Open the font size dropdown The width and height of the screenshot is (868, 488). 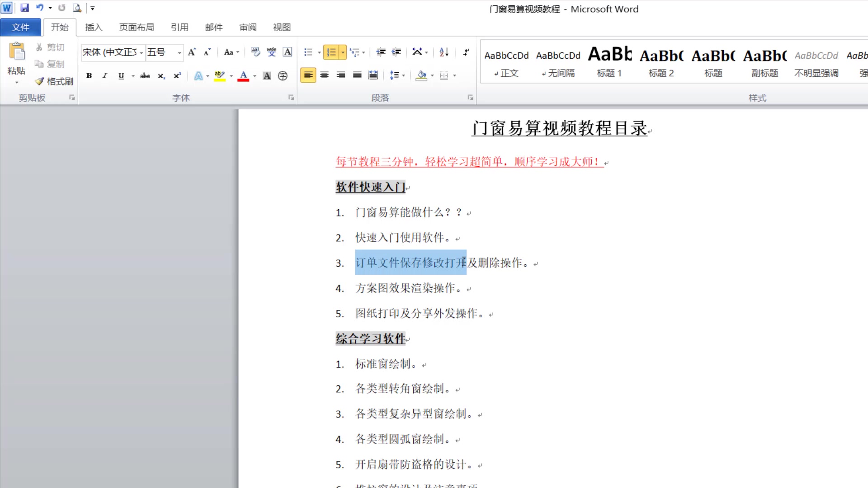pos(179,52)
